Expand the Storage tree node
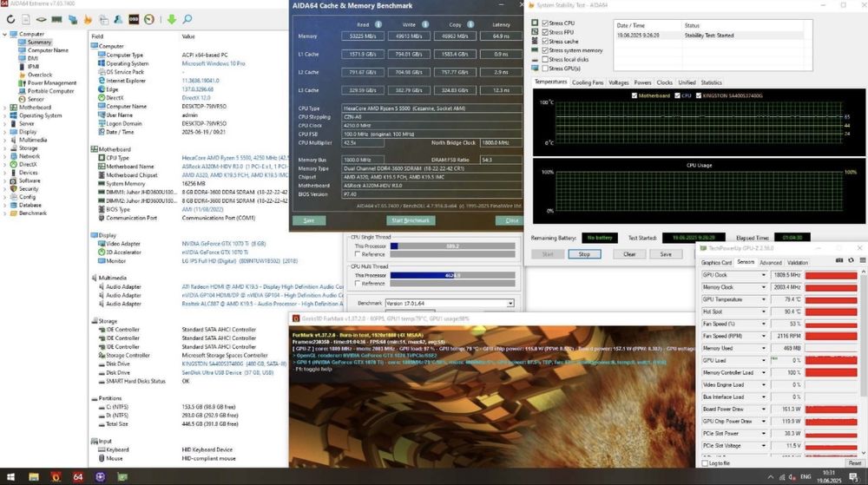Image resolution: width=868 pixels, height=485 pixels. coord(5,148)
